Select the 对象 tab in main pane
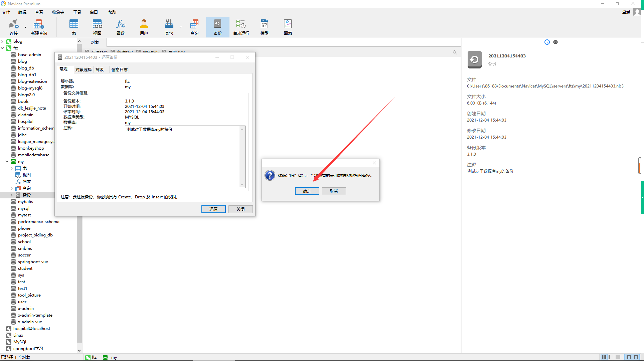The height and width of the screenshot is (361, 644). tap(95, 42)
